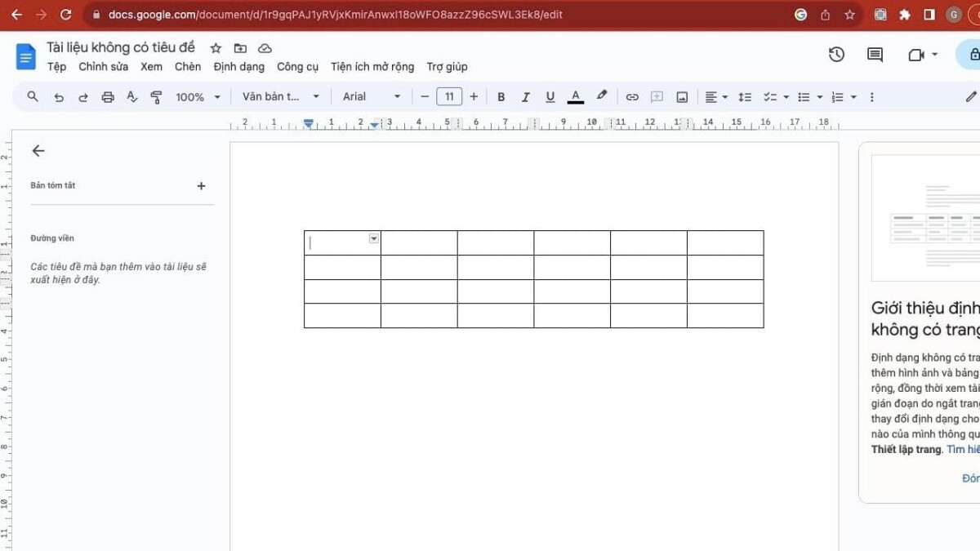
Task: Click the browser address bar URL
Action: click(x=335, y=15)
